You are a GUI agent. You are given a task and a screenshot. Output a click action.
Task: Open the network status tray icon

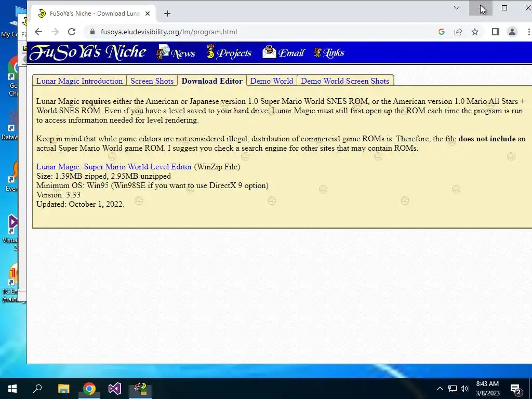(453, 389)
